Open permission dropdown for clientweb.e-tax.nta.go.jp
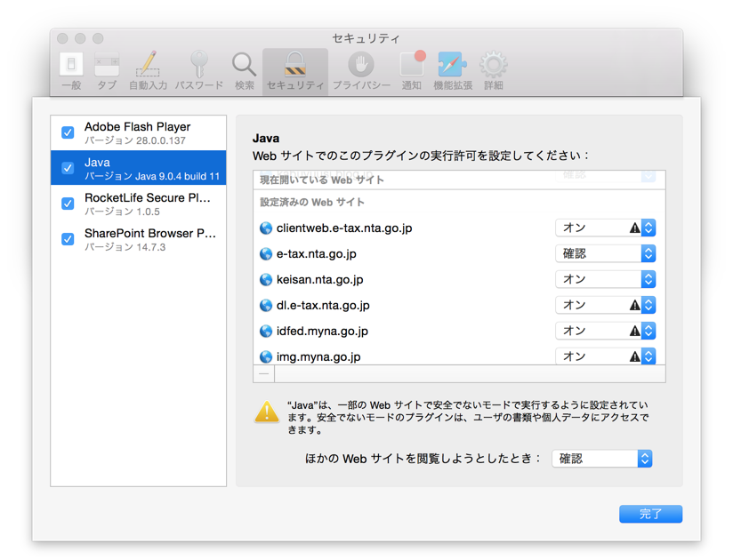This screenshot has height=560, width=733. click(606, 228)
